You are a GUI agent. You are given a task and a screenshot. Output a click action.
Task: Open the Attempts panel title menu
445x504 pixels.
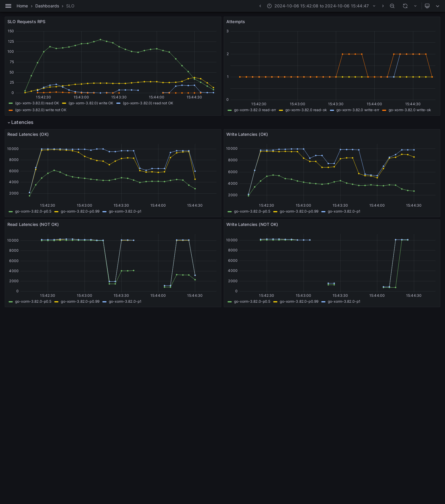(x=236, y=22)
